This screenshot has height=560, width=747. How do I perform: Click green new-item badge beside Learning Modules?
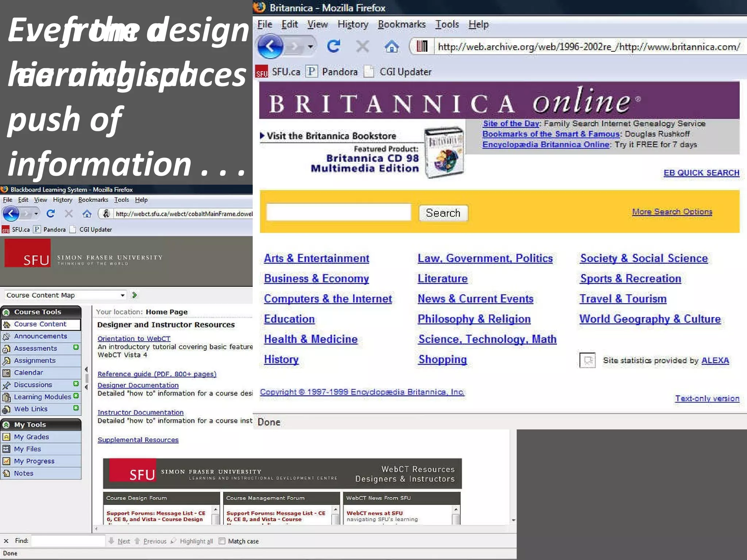76,396
